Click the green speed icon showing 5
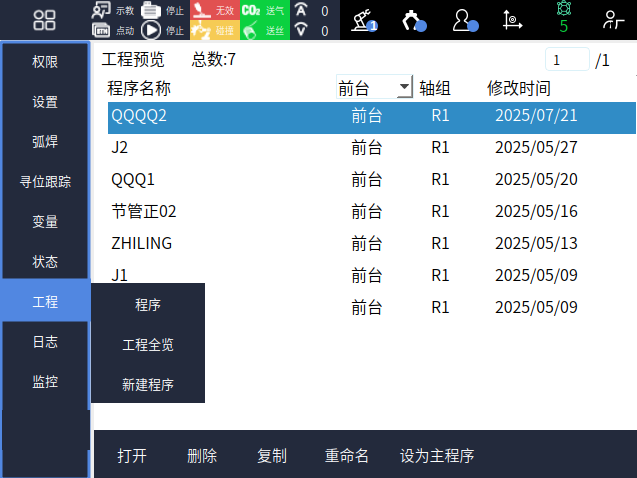637x478 pixels. point(562,20)
